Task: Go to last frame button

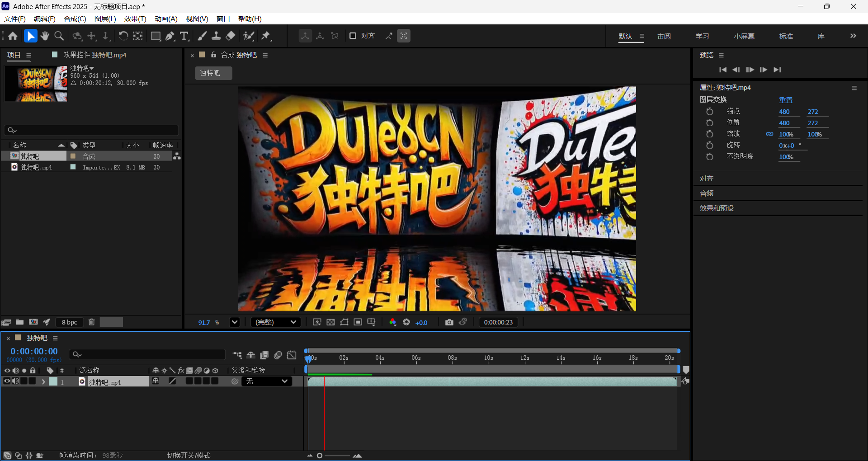Action: click(x=777, y=70)
